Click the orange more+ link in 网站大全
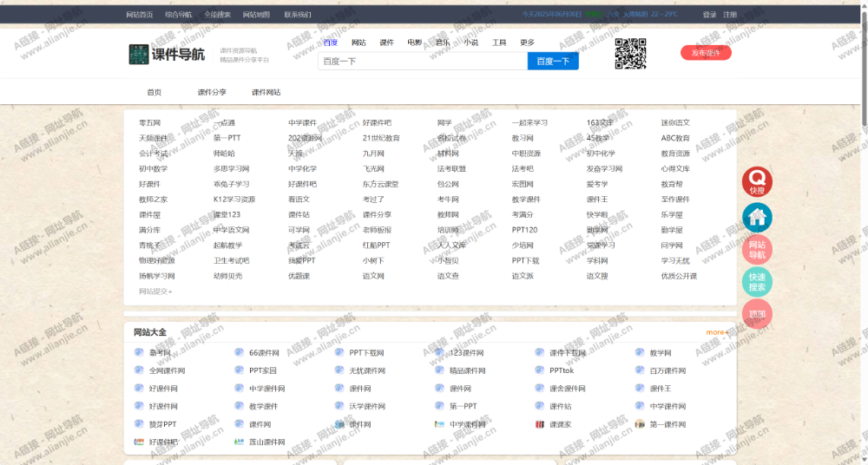 tap(718, 332)
